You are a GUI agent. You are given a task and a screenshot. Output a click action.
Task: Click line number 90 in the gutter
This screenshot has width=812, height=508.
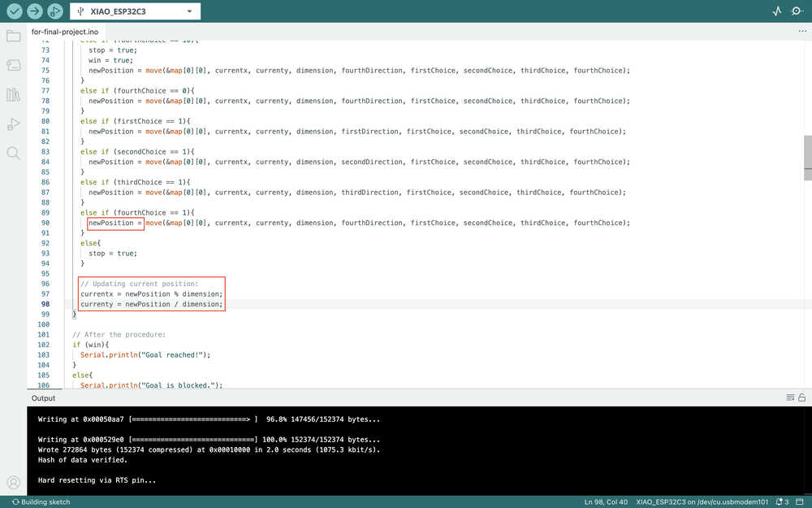pos(45,223)
